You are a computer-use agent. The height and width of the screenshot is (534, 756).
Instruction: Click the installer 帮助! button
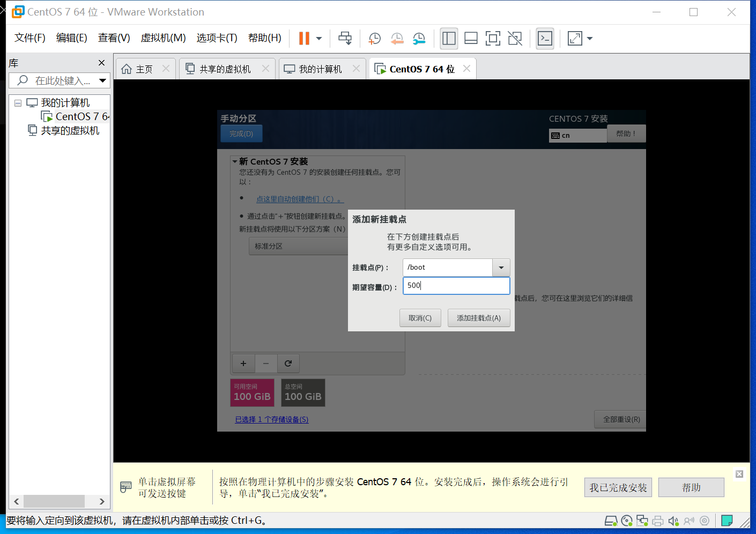[626, 133]
